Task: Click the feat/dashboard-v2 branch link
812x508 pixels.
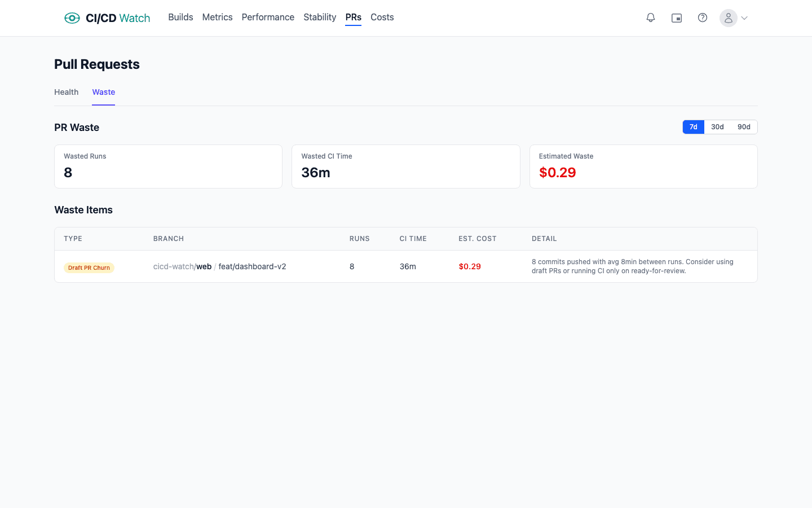Action: (252, 266)
